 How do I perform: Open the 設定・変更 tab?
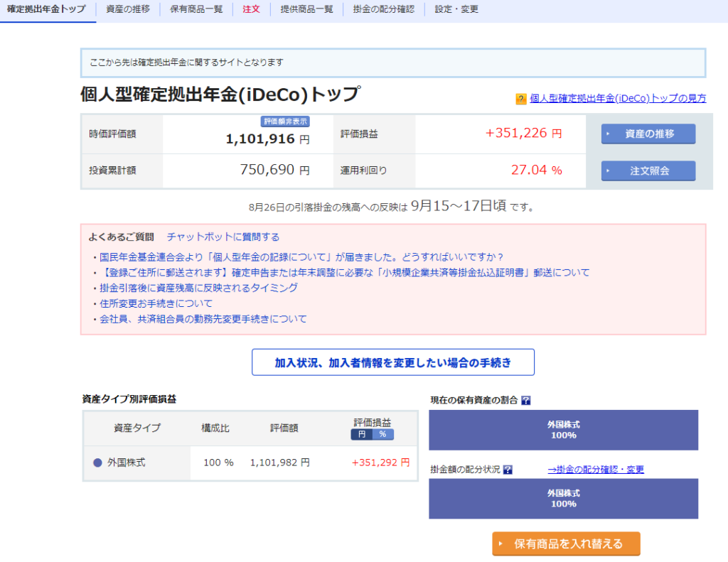[456, 10]
